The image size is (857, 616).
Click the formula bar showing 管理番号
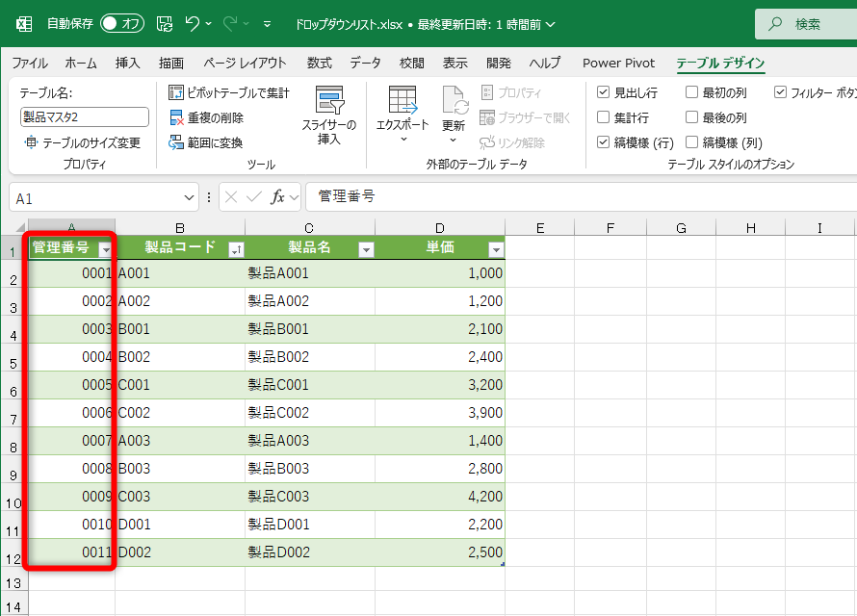[x=581, y=196]
